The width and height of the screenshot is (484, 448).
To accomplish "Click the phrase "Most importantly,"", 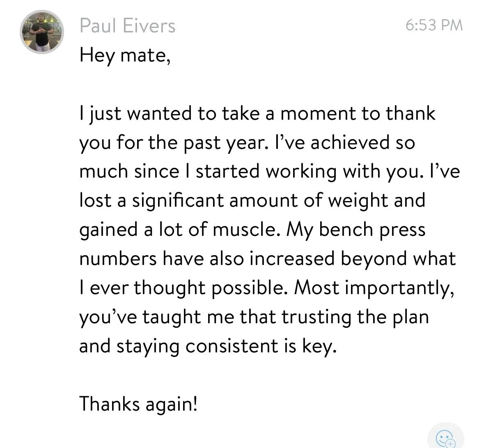I will coord(374,288).
